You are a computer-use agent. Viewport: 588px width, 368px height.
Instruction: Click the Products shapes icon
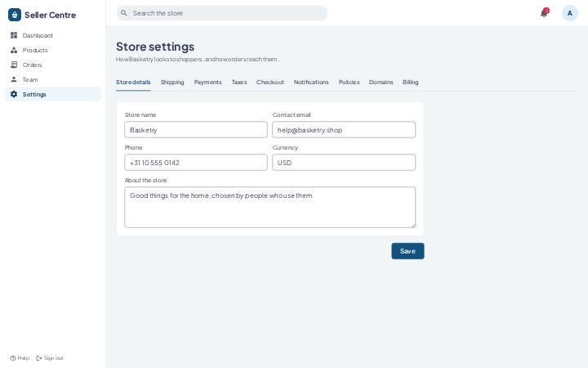tap(14, 50)
